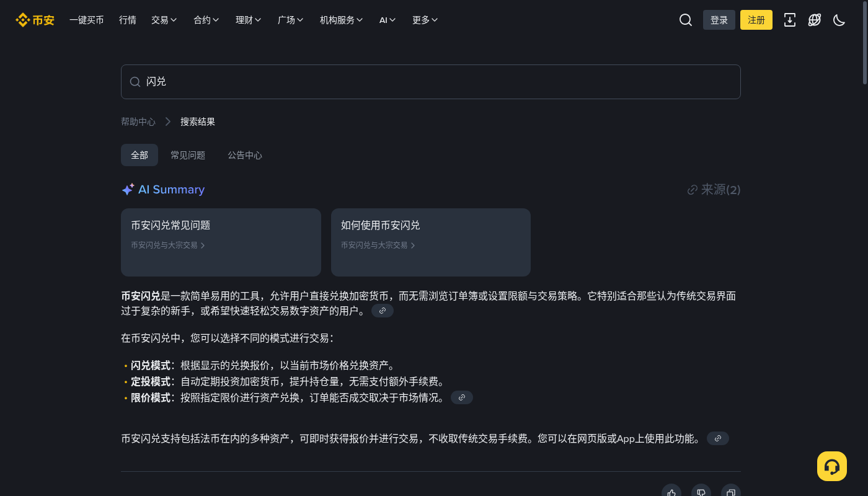The width and height of the screenshot is (868, 496).
Task: Expand the 更多 dropdown menu
Action: pos(425,20)
